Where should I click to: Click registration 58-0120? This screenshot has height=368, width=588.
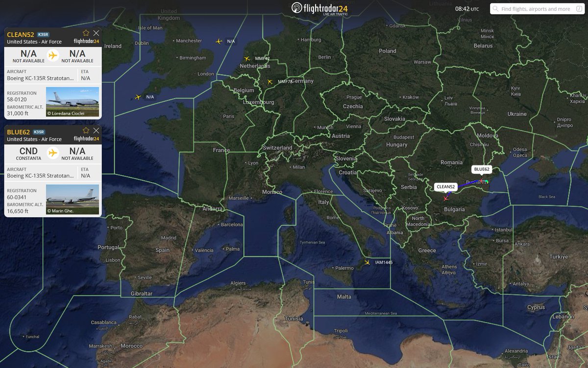pos(17,99)
